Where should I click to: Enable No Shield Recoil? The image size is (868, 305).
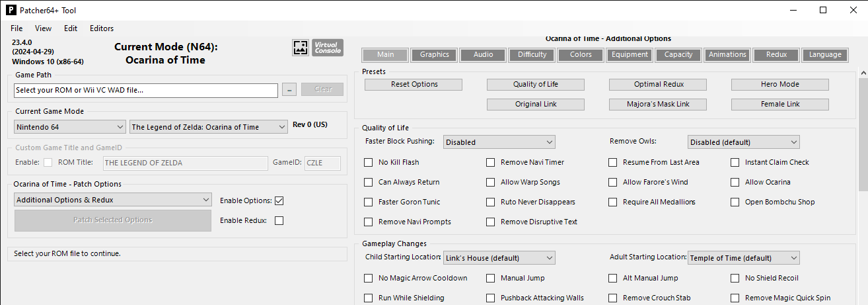735,278
